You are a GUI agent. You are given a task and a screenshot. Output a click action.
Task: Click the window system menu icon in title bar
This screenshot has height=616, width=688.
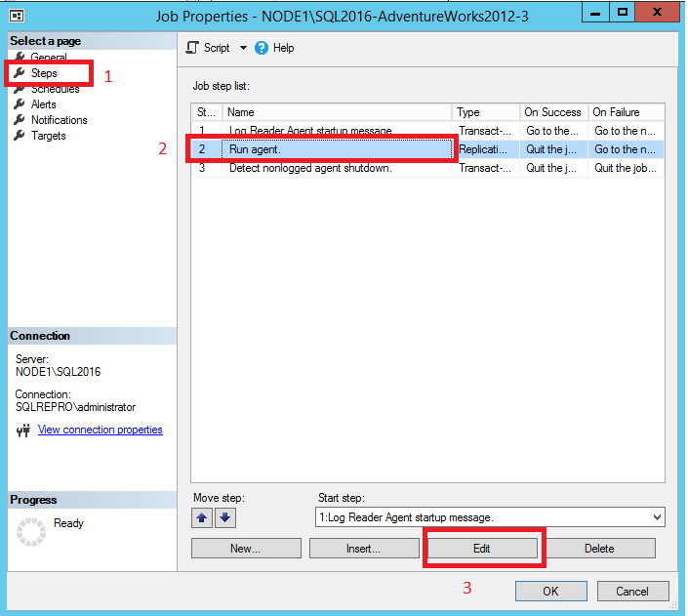17,16
